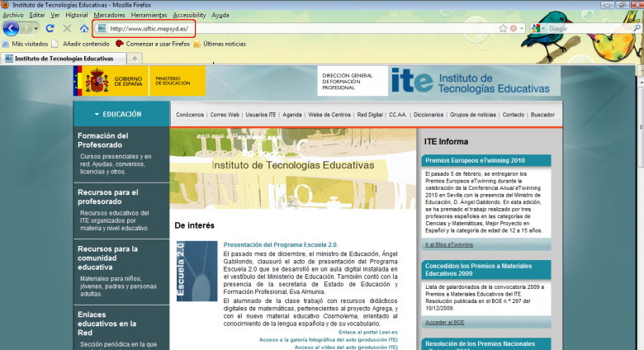Click the Stop loading X icon
Image resolution: width=644 pixels, height=350 pixels.
click(67, 28)
